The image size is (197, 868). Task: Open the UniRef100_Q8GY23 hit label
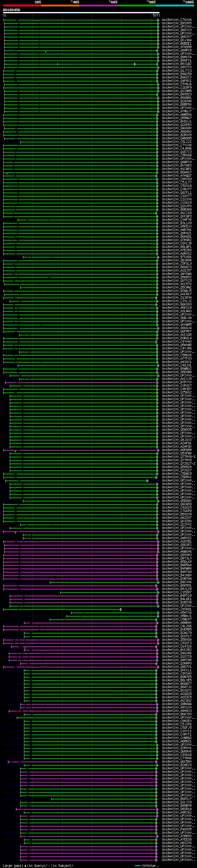coord(177,30)
